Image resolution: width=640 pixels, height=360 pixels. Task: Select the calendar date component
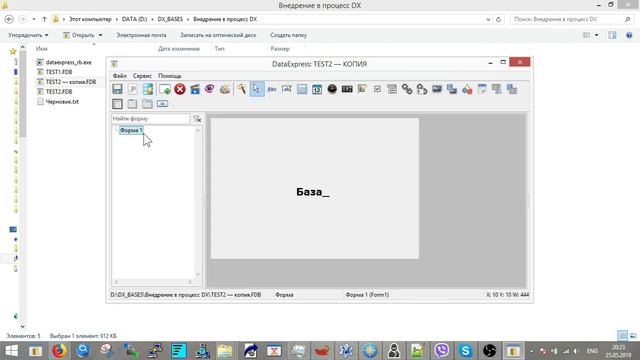click(317, 89)
